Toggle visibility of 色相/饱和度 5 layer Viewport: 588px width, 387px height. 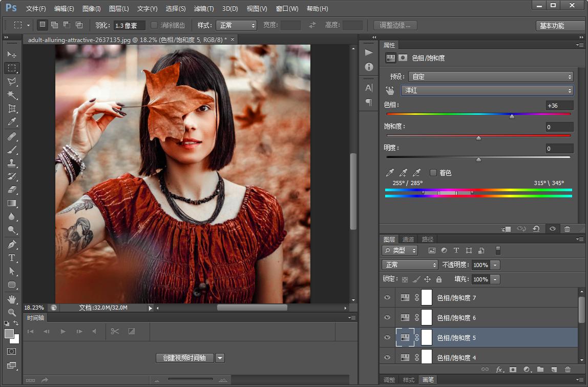click(387, 338)
